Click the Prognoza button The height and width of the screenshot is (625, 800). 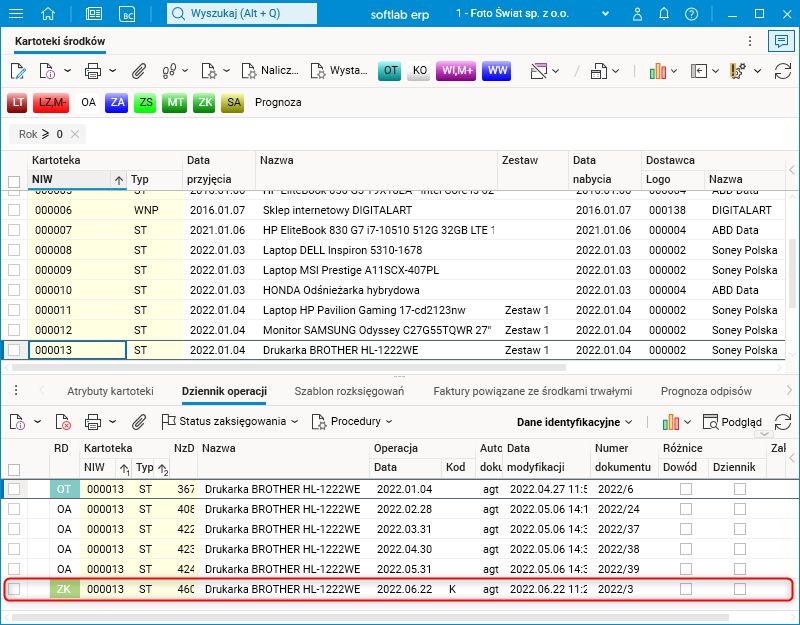[x=278, y=102]
